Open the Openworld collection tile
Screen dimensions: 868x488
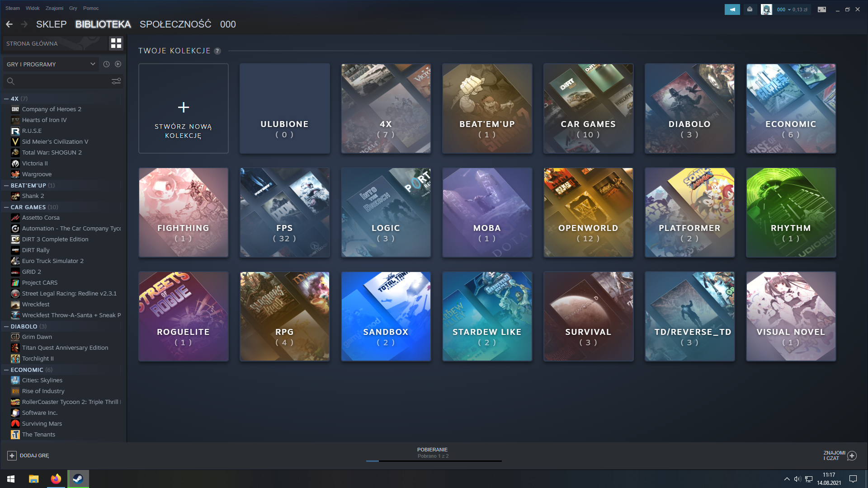[x=589, y=212]
